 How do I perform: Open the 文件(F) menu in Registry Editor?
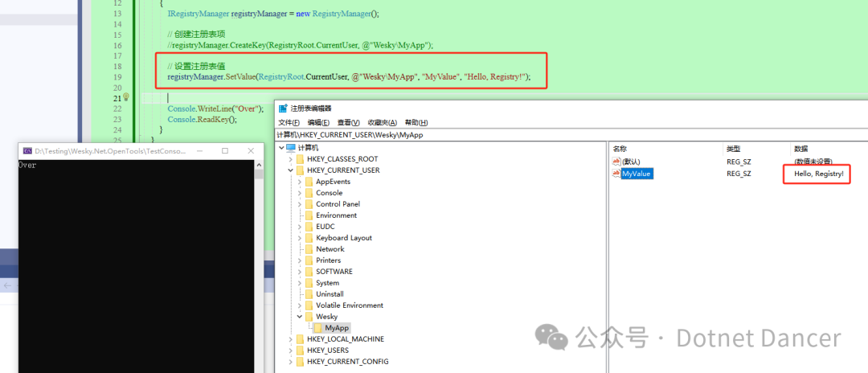pos(289,122)
